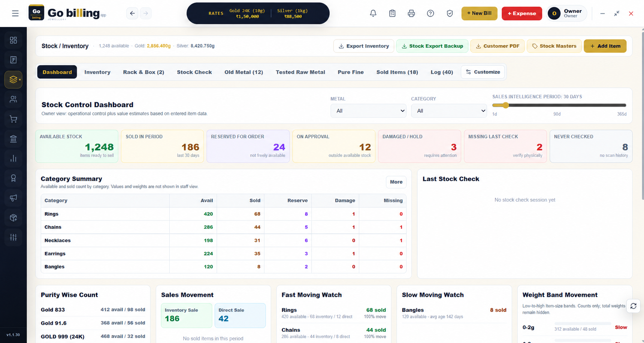Click the Direct Sale 42 tile
This screenshot has width=644, height=343.
click(x=240, y=315)
